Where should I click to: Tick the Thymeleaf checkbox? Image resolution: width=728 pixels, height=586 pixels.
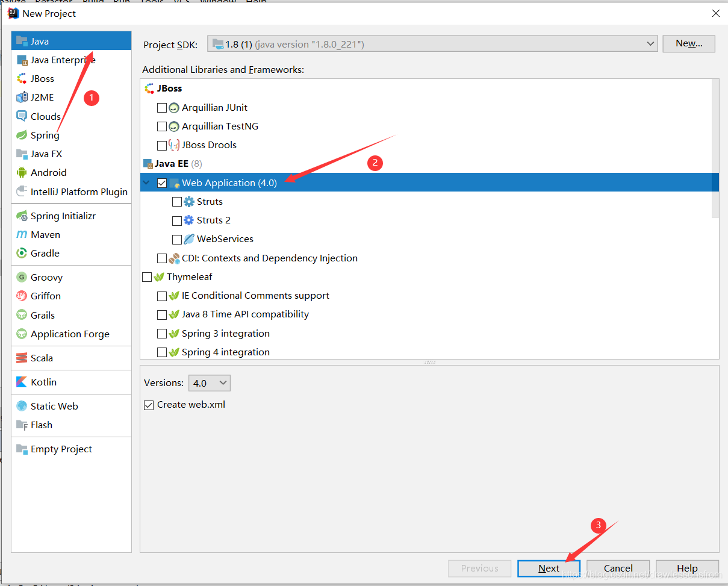(x=147, y=276)
